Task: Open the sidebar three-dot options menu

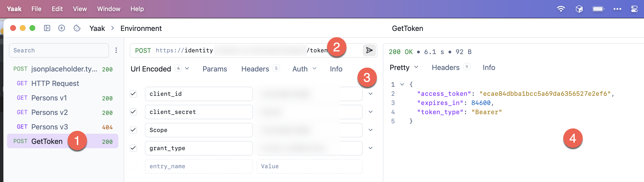Action: [116, 50]
